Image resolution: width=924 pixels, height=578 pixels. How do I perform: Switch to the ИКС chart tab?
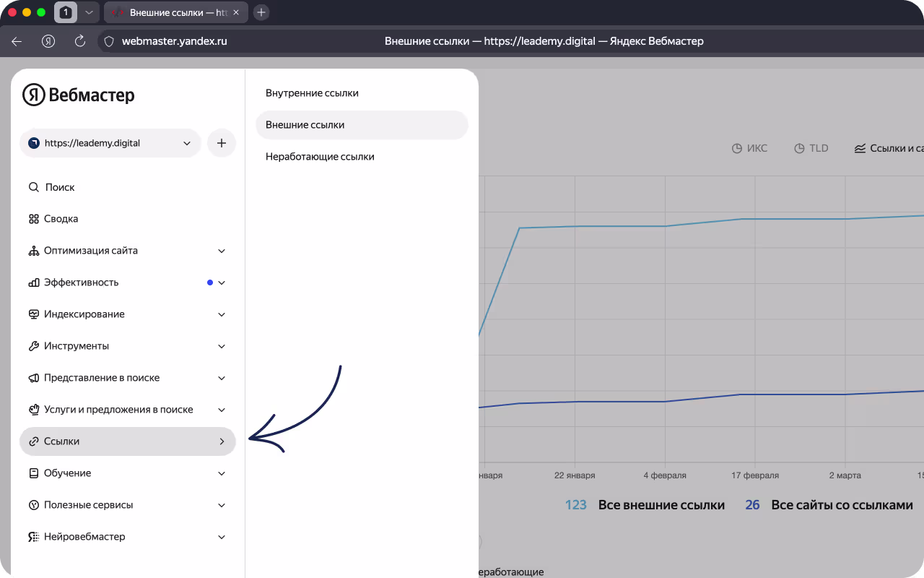click(x=749, y=148)
